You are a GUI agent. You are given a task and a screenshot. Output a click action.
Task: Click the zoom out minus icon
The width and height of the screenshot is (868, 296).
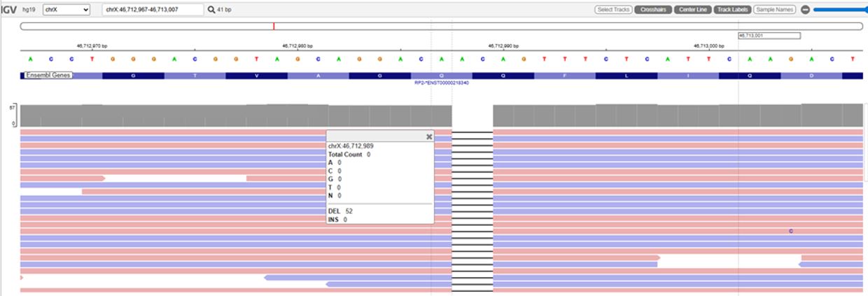tap(805, 10)
